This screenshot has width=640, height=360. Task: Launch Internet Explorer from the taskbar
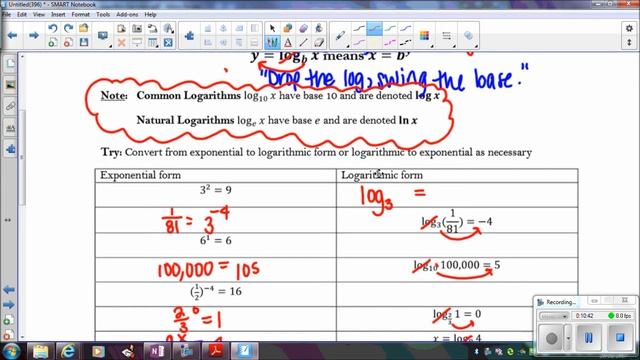(x=68, y=351)
